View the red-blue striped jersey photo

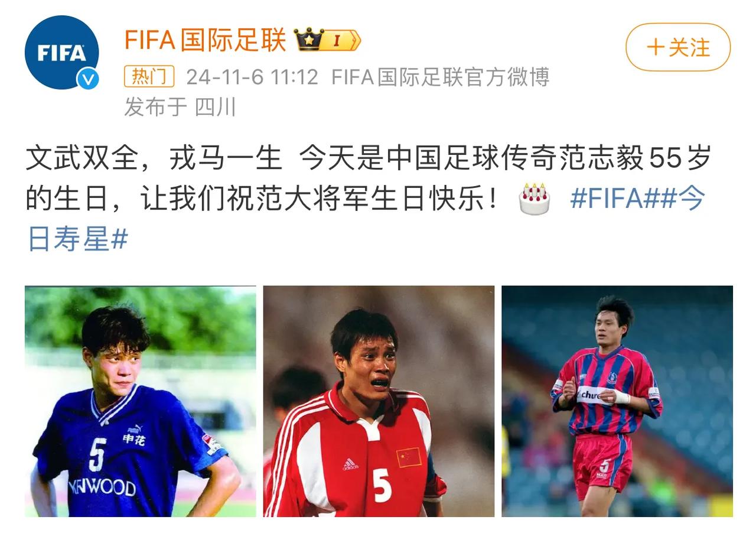617,401
